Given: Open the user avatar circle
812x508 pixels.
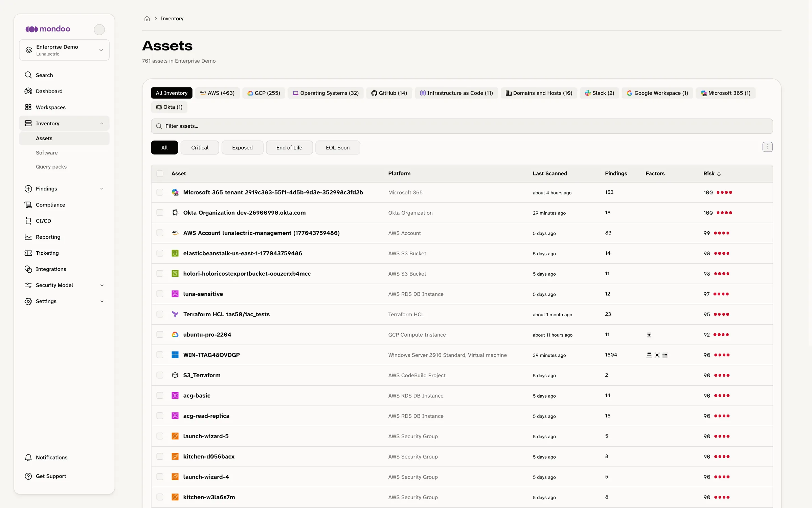Looking at the screenshot, I should pos(99,29).
